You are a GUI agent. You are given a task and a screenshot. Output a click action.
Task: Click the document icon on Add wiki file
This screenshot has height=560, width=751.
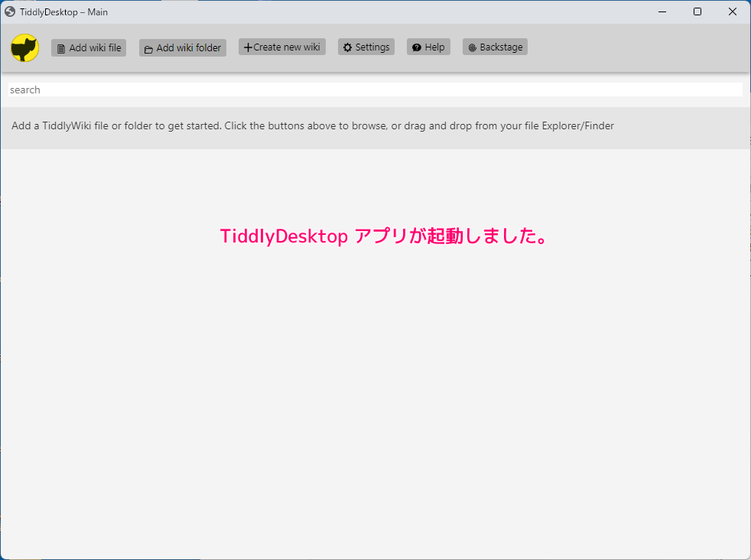pos(60,47)
